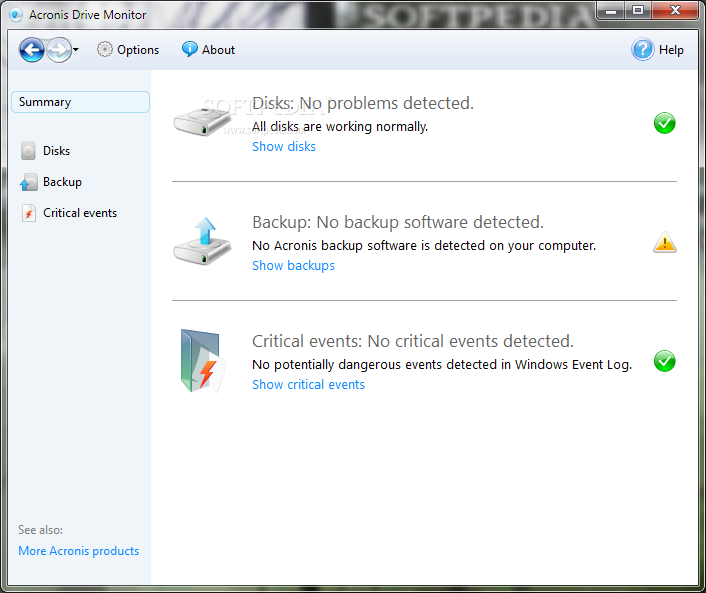Go back with the blue arrow

[x=32, y=50]
